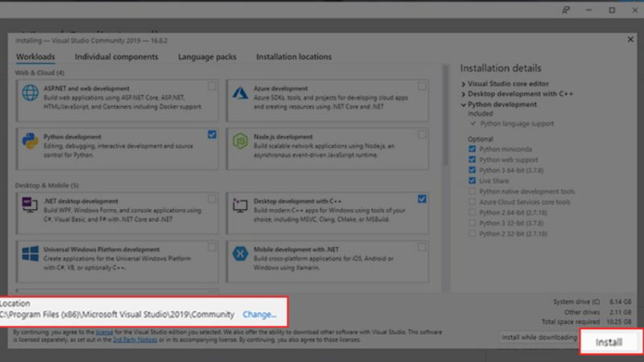Collapse Python development details section
The height and width of the screenshot is (362, 644).
464,105
